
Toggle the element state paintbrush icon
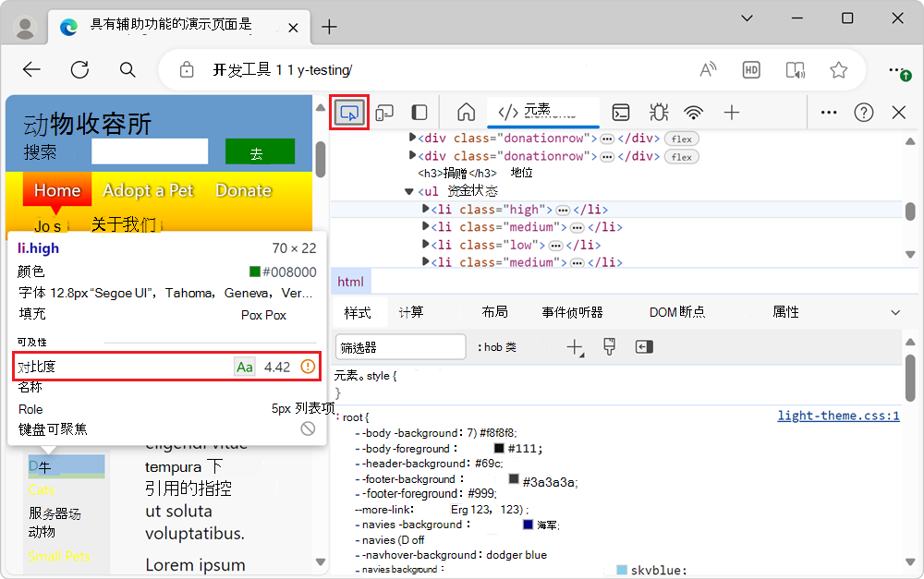609,347
